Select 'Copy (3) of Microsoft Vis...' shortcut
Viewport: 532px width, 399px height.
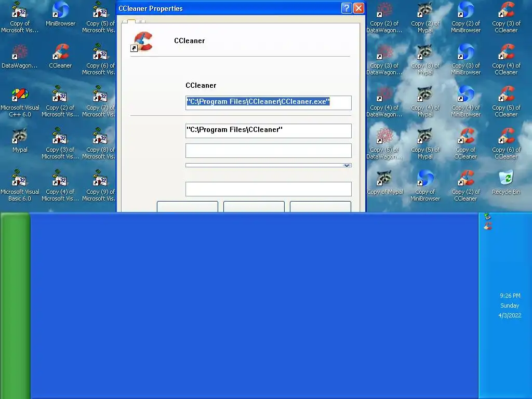tap(60, 144)
